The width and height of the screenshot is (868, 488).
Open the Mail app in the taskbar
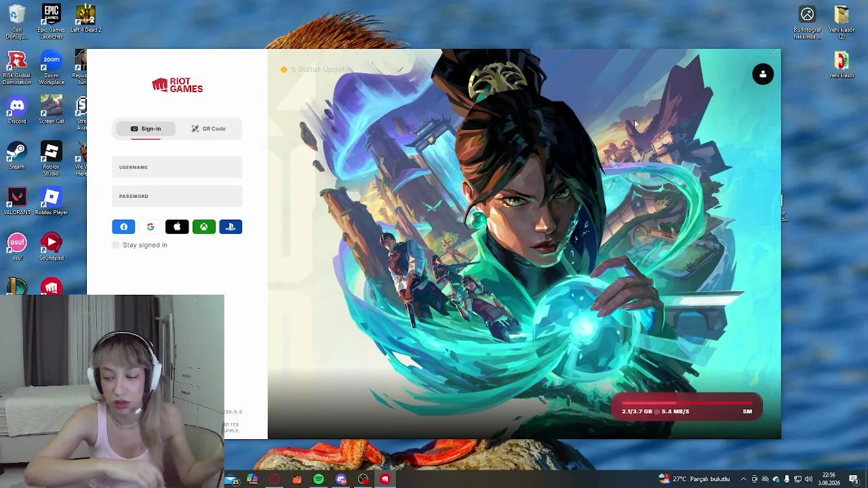point(233,479)
